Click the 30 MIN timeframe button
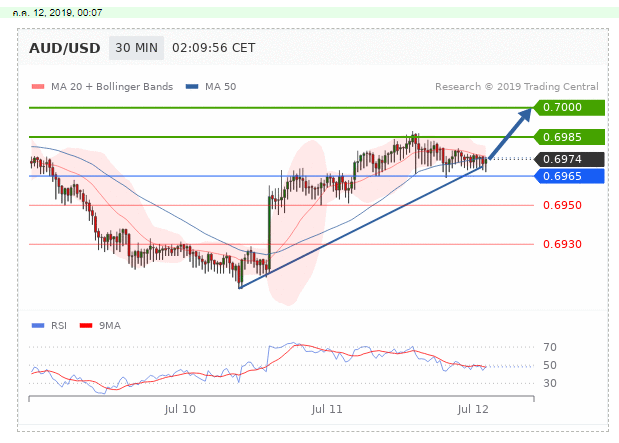Viewport: 619px width, 443px height. (136, 48)
